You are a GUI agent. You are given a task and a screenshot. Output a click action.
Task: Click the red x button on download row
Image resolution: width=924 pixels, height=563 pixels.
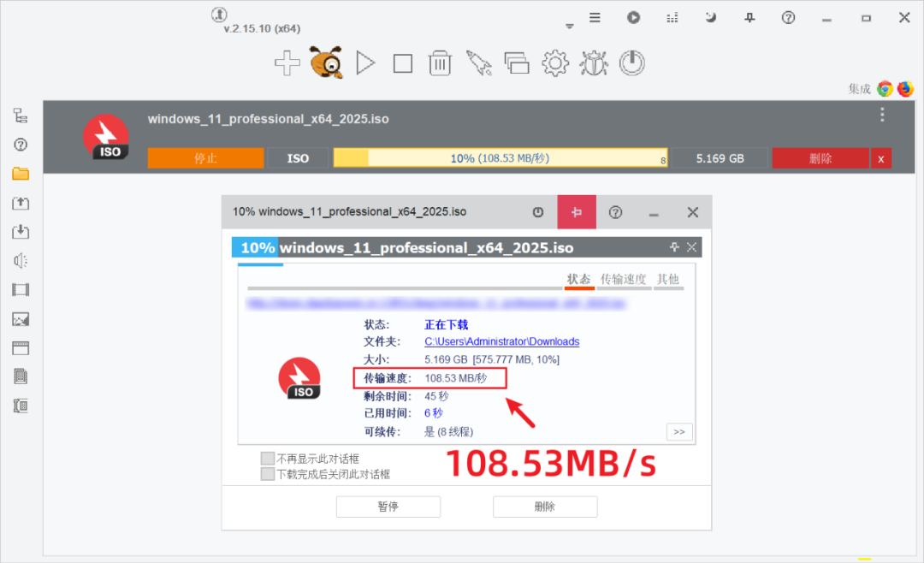tap(881, 158)
